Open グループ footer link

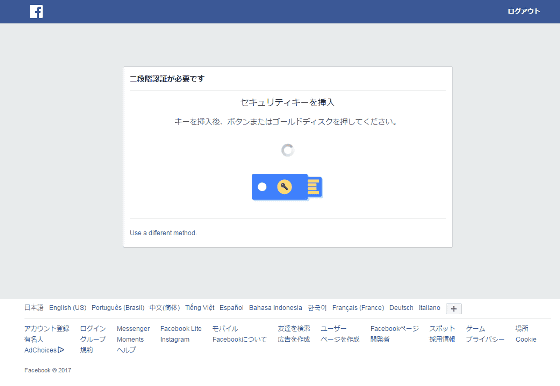(93, 339)
